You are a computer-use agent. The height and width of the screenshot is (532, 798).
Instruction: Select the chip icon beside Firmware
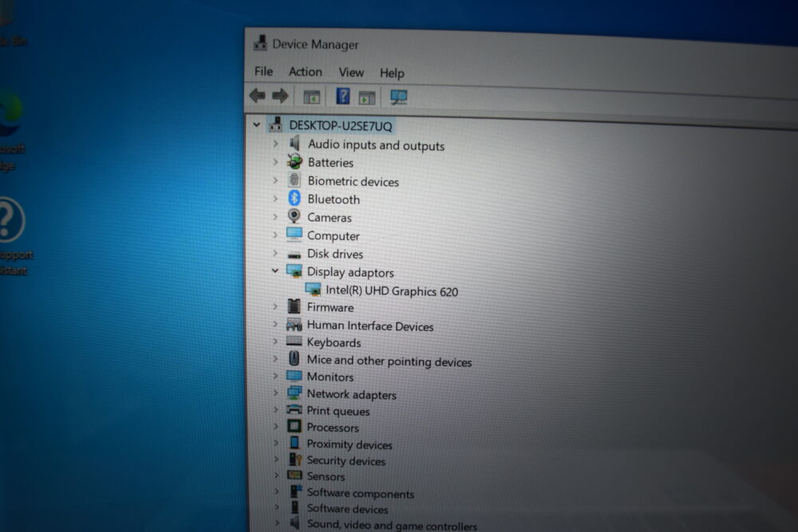pos(294,306)
